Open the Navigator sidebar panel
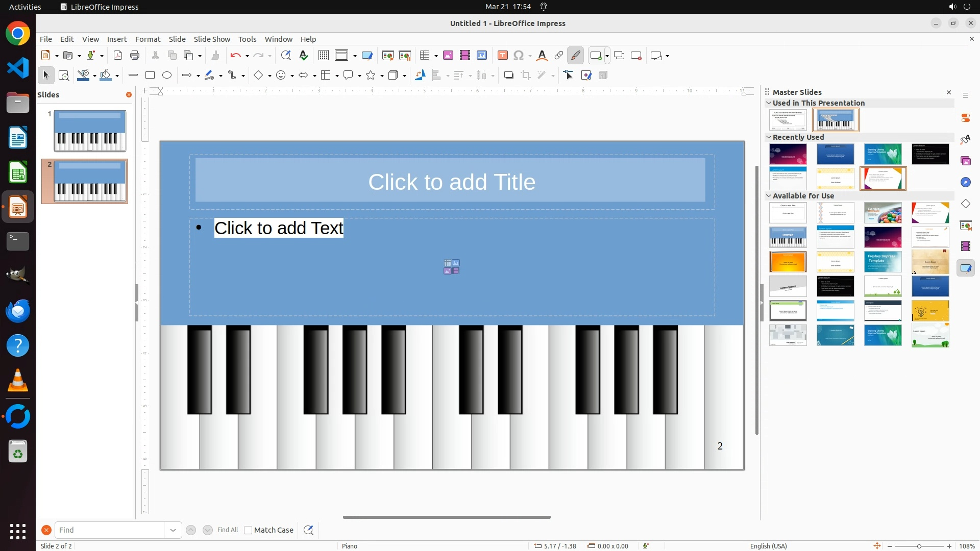The image size is (980, 551). coord(966,183)
